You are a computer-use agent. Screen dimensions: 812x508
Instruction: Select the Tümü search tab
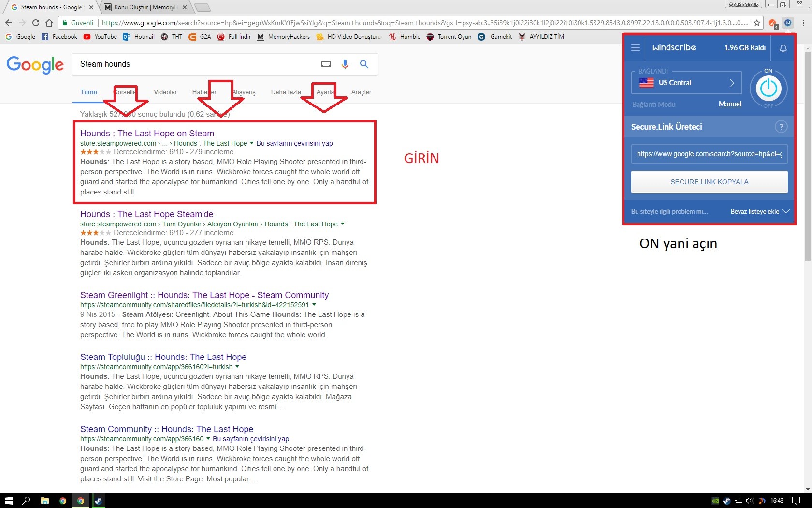click(89, 92)
